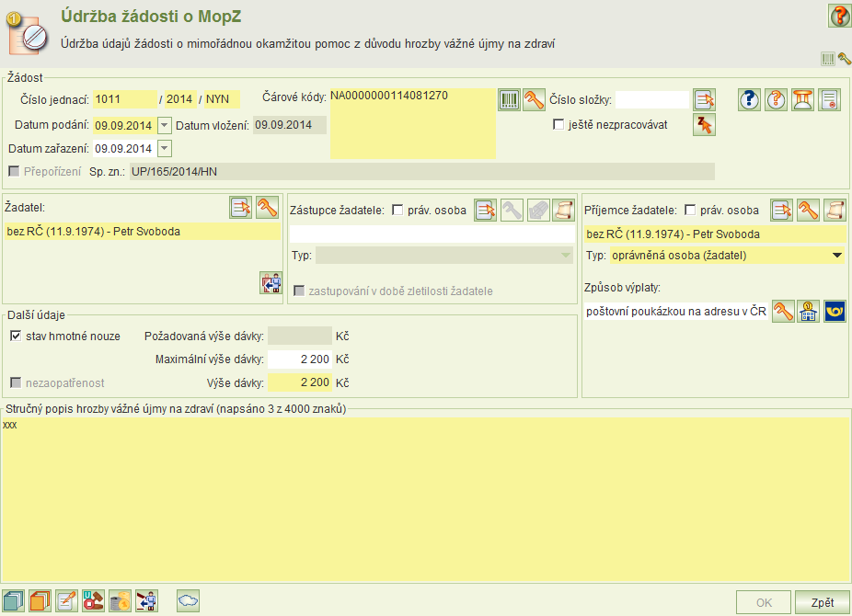Viewport: 852px width, 616px height.
Task: Click the persons exchange icon under Žadatel
Action: (x=271, y=283)
